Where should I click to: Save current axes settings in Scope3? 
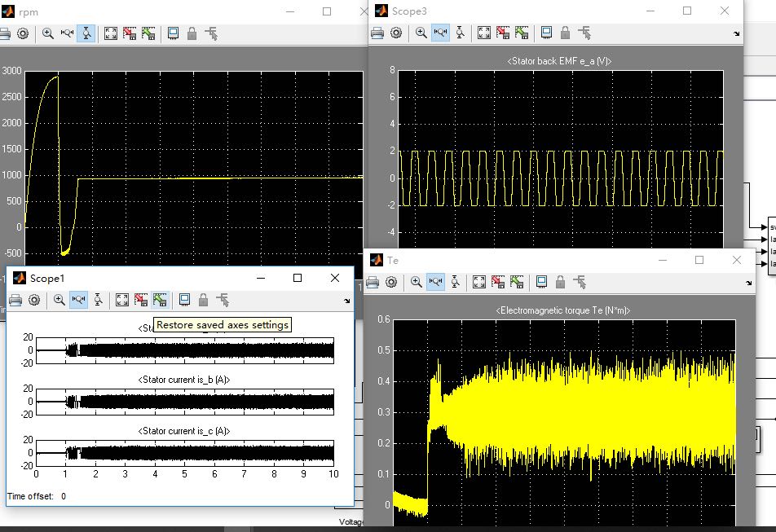pos(503,33)
